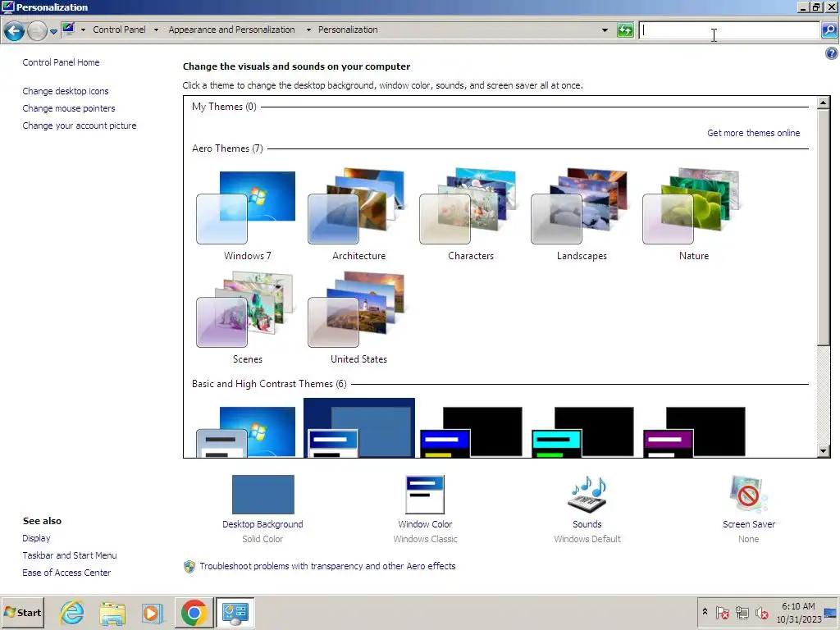This screenshot has height=630, width=840.
Task: Open Action Center flag tray icon
Action: [x=722, y=612]
